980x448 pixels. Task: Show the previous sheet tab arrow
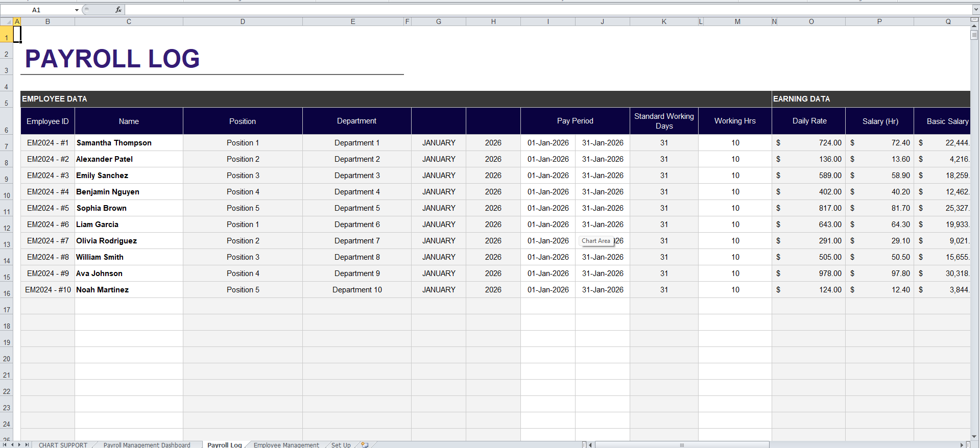(12, 445)
